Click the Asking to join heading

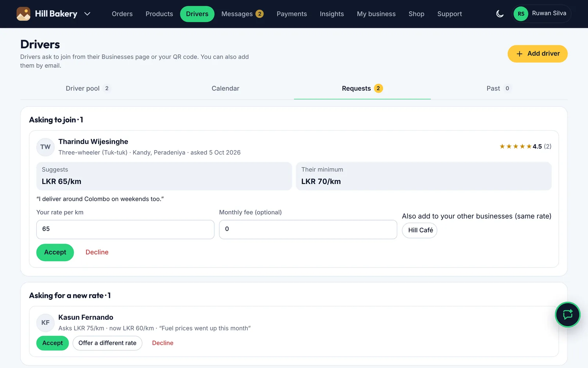(x=56, y=120)
